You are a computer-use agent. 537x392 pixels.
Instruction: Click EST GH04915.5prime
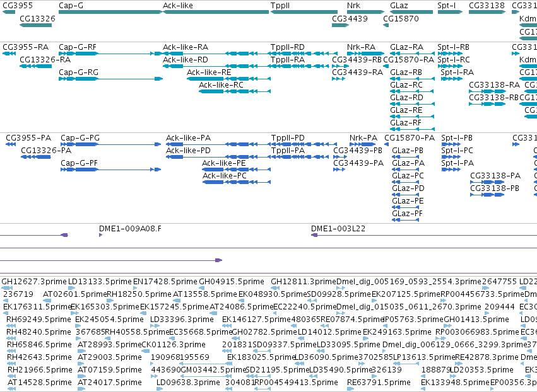(x=232, y=282)
